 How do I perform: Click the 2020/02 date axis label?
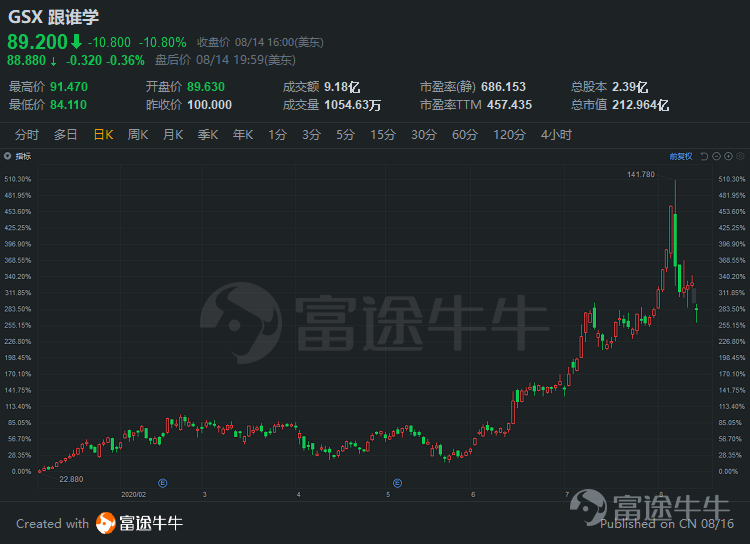click(133, 494)
